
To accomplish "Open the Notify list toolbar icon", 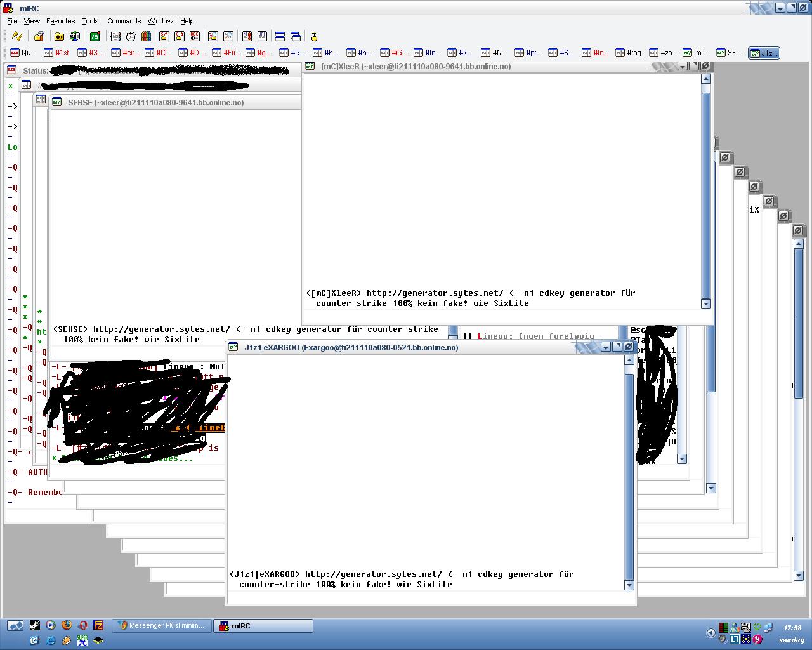I will tap(247, 36).
